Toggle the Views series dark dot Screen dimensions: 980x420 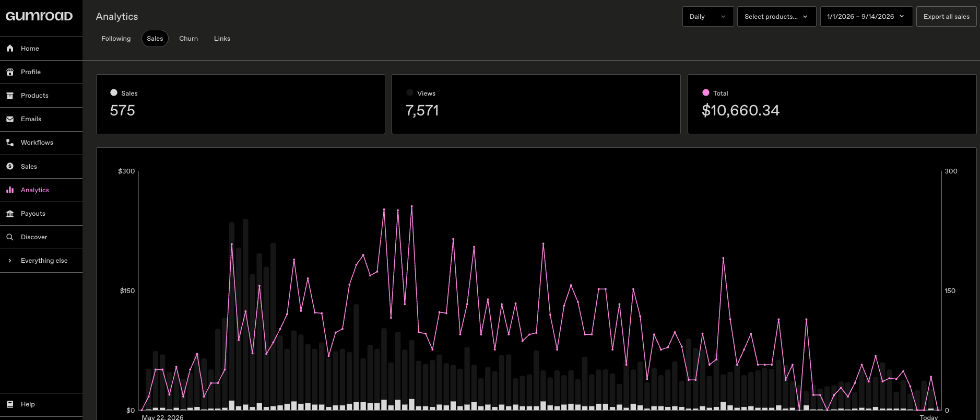click(x=410, y=92)
